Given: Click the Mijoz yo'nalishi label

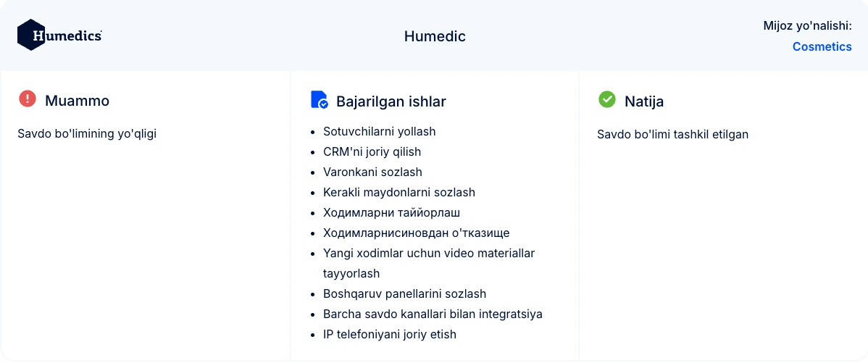Looking at the screenshot, I should 807,26.
